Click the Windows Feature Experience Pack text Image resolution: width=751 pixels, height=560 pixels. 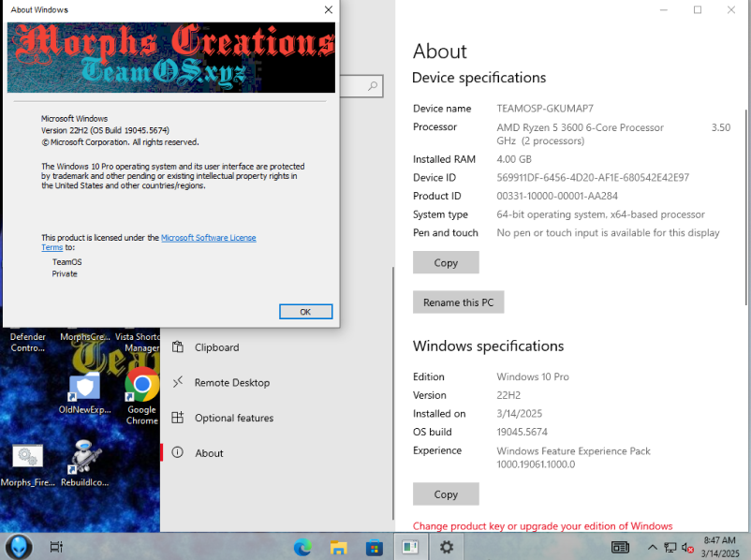point(573,458)
